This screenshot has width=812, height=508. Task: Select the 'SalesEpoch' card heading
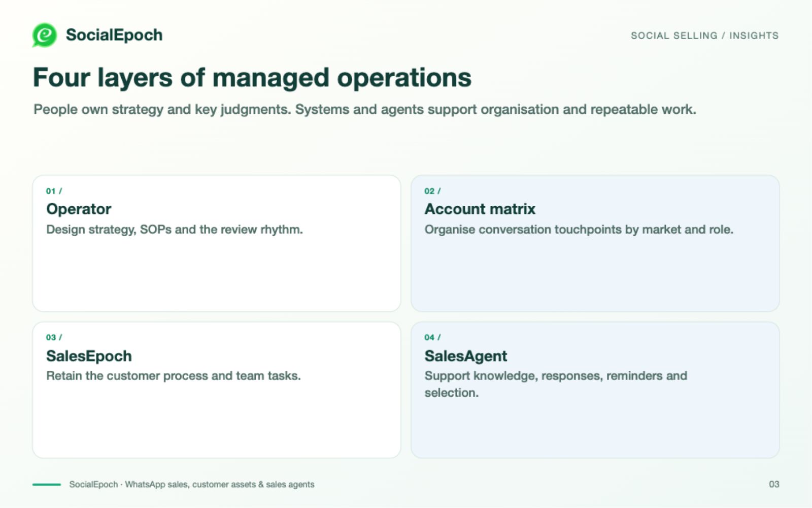pyautogui.click(x=89, y=356)
